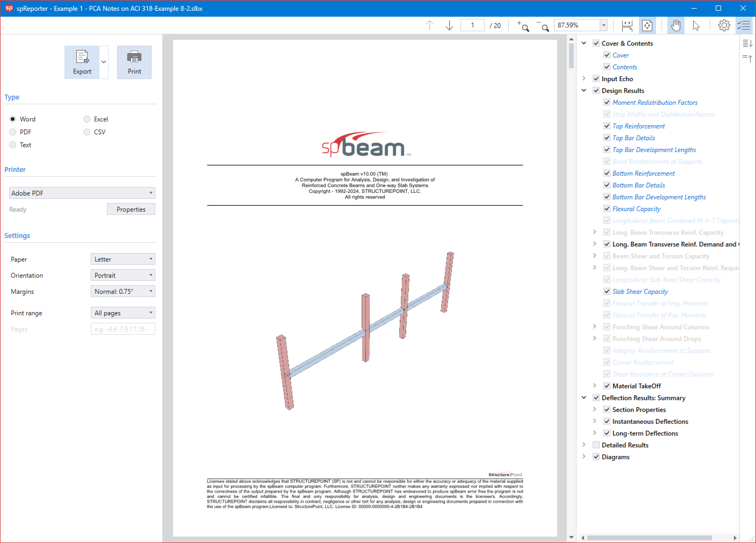Select the PDF export type
This screenshot has height=543, width=756.
tap(13, 132)
